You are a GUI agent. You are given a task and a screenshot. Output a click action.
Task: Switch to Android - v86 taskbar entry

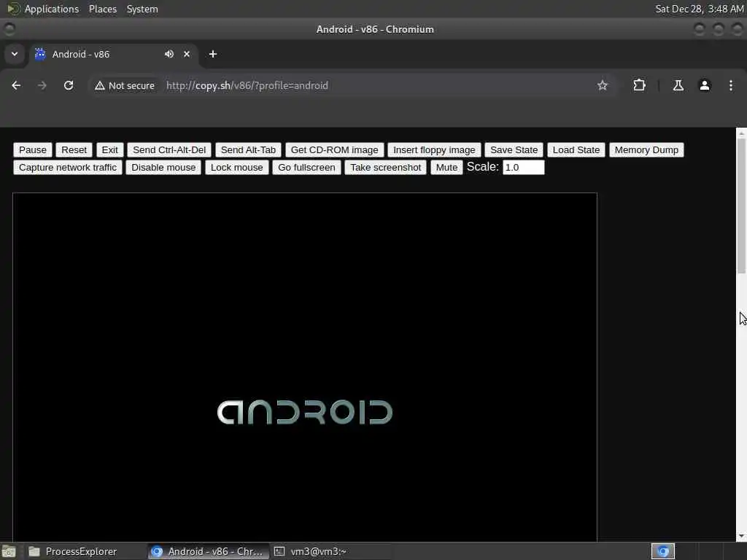coord(208,551)
